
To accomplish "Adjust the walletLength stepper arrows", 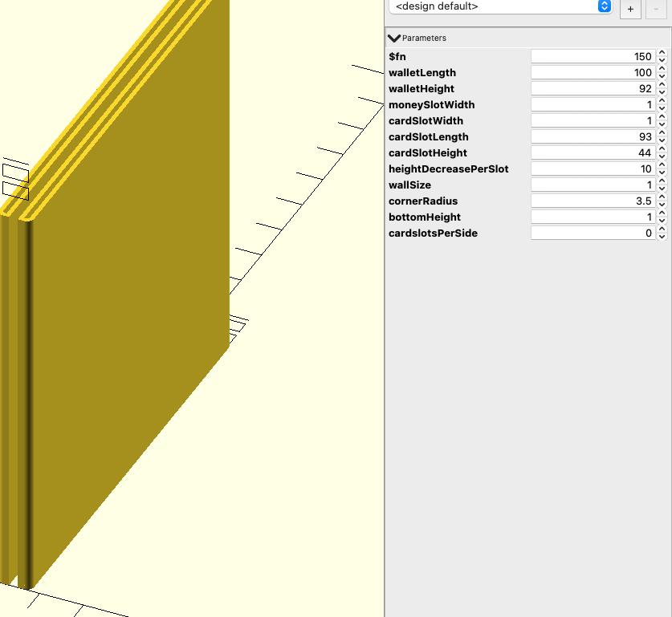I will click(662, 72).
